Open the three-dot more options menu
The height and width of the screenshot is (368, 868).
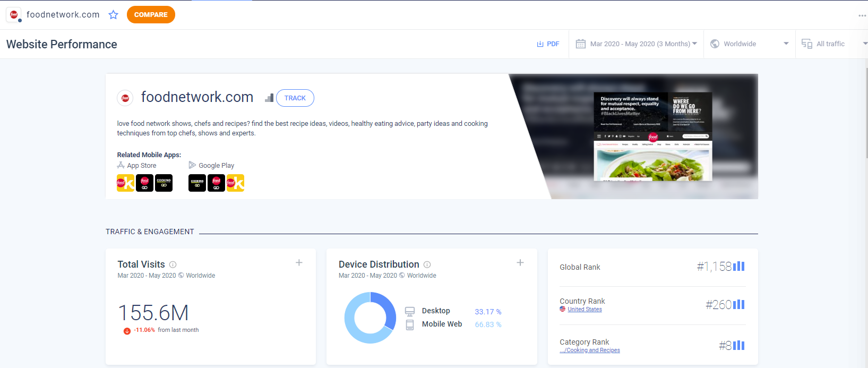pyautogui.click(x=862, y=15)
